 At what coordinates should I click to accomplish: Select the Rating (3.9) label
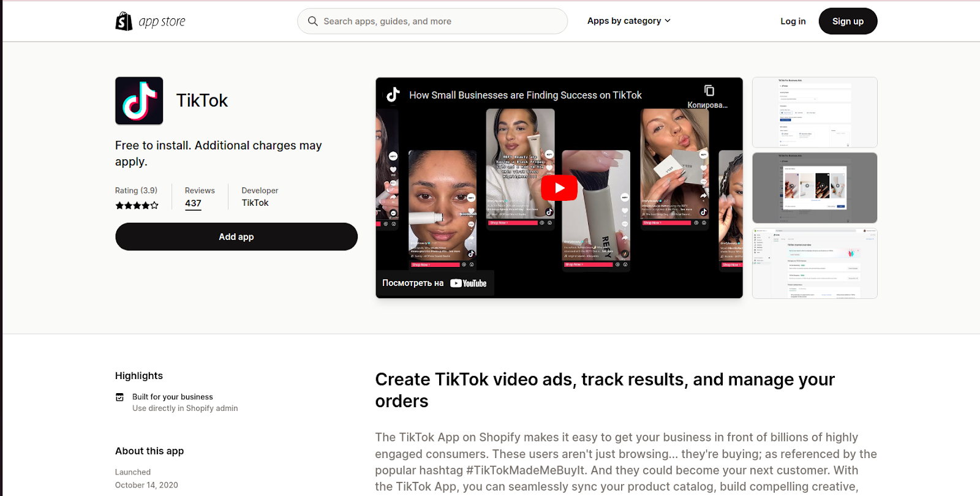[x=136, y=190]
